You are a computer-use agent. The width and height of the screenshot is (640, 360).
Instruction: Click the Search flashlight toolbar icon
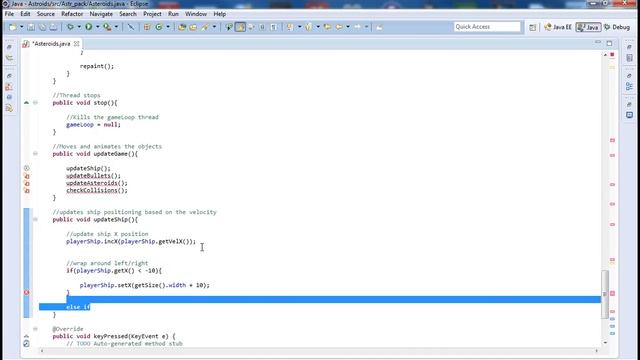pos(205,27)
